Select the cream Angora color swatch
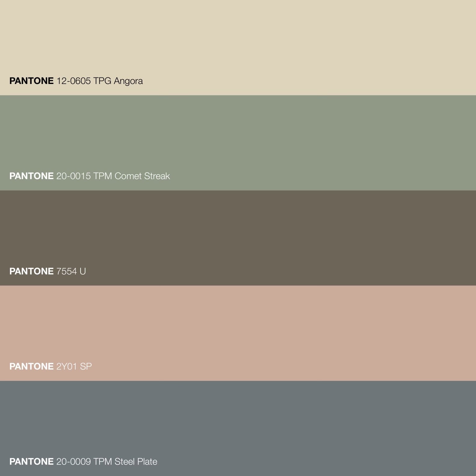476x476 pixels. tap(238, 40)
